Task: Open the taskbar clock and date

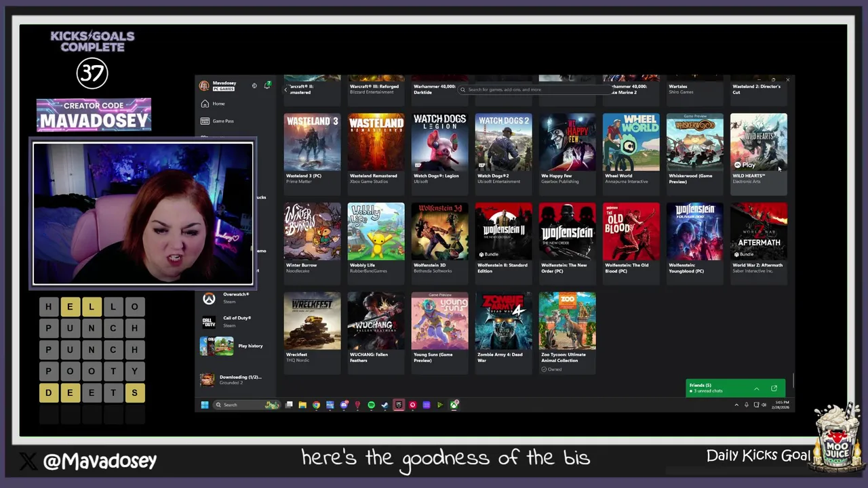Action: click(x=781, y=405)
